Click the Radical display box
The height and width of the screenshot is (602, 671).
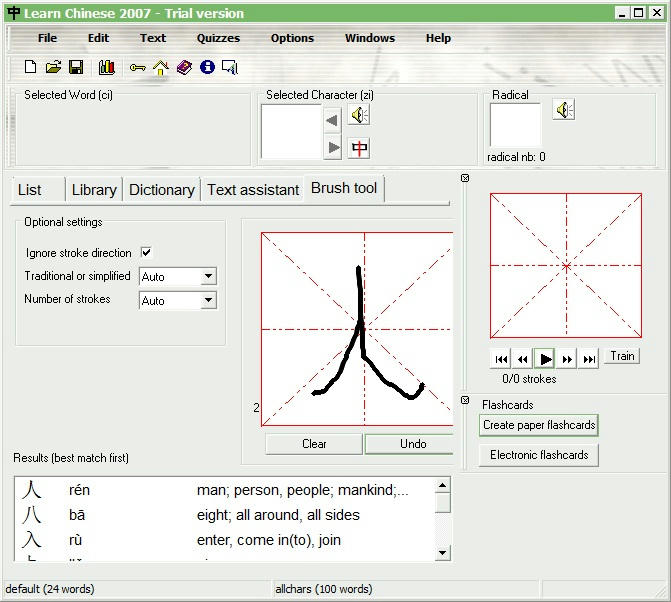point(515,125)
